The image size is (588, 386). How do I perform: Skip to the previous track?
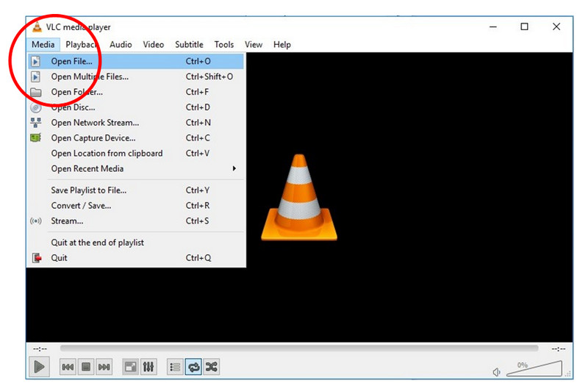coord(67,366)
